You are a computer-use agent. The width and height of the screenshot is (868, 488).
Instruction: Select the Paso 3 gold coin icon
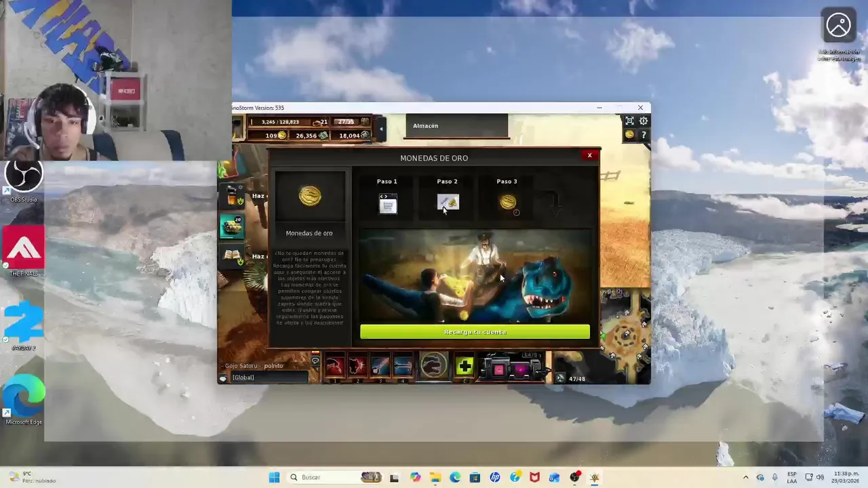click(508, 203)
